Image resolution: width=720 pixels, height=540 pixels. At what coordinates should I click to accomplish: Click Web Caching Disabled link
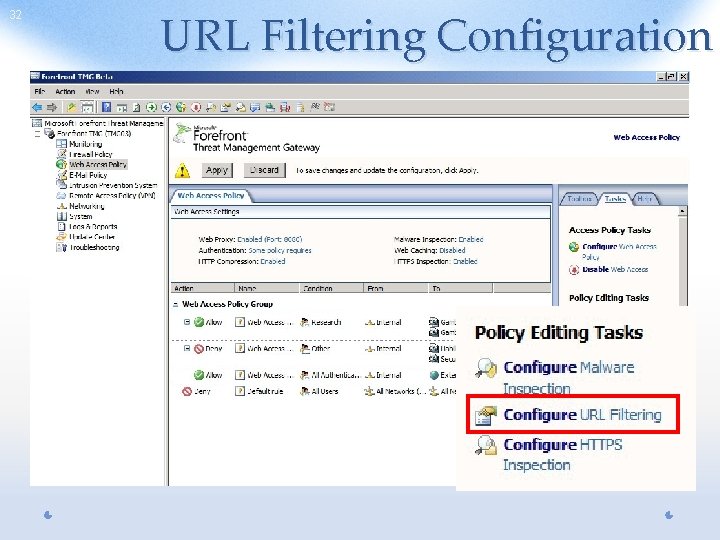click(452, 250)
